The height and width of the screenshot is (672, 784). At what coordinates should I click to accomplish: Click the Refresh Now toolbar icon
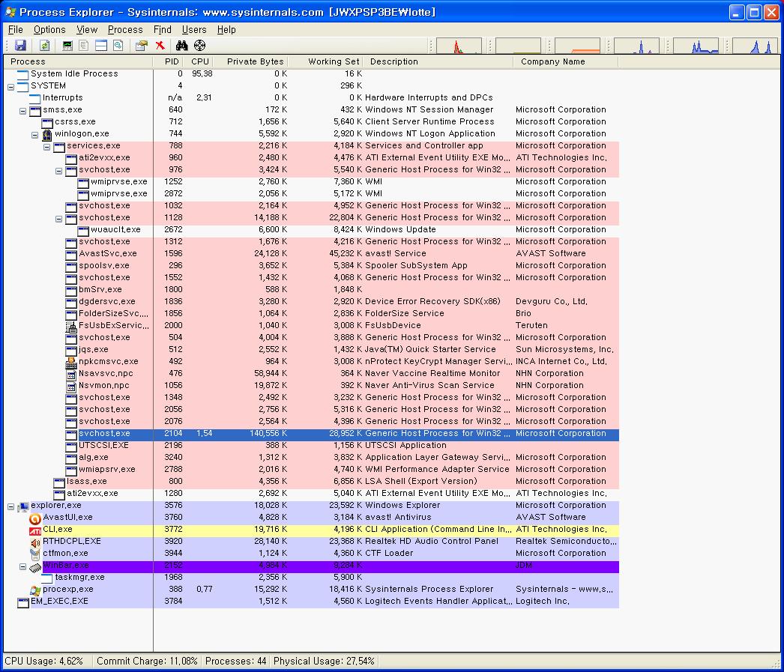[x=44, y=46]
